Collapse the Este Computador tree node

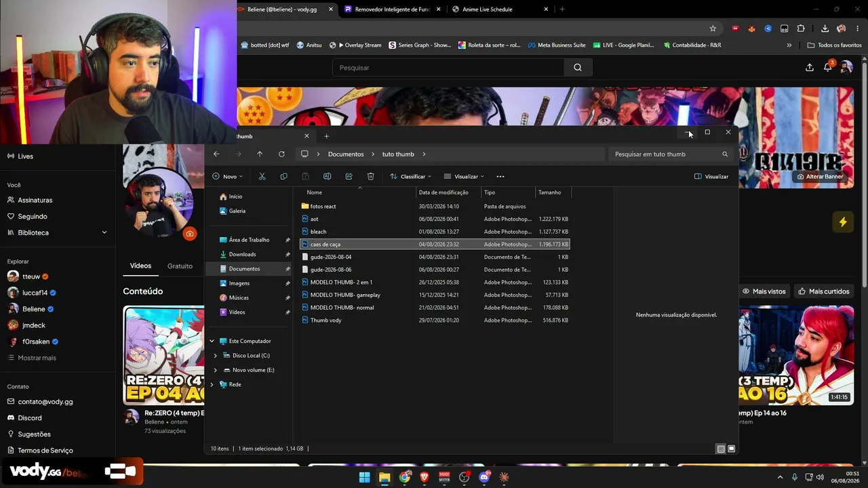click(x=212, y=341)
